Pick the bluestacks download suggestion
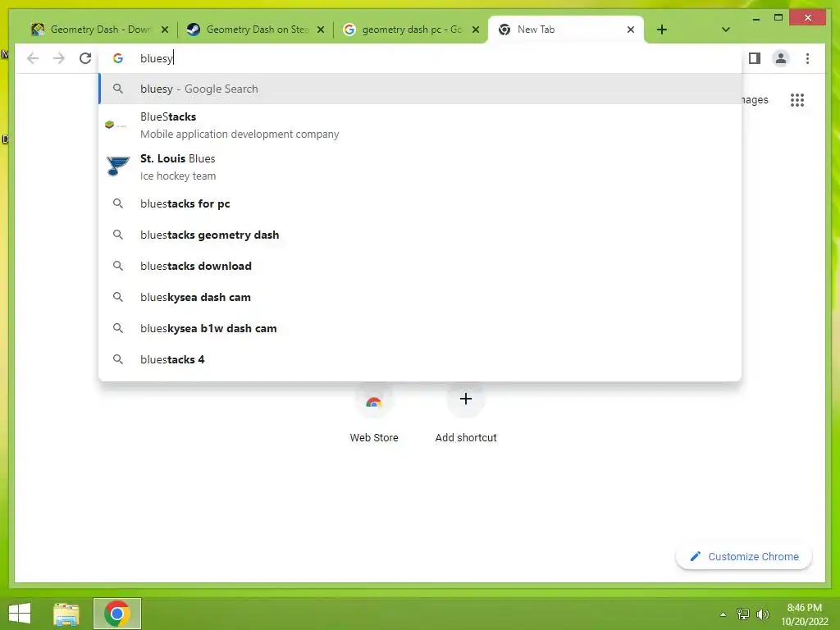The image size is (840, 630). click(x=420, y=266)
